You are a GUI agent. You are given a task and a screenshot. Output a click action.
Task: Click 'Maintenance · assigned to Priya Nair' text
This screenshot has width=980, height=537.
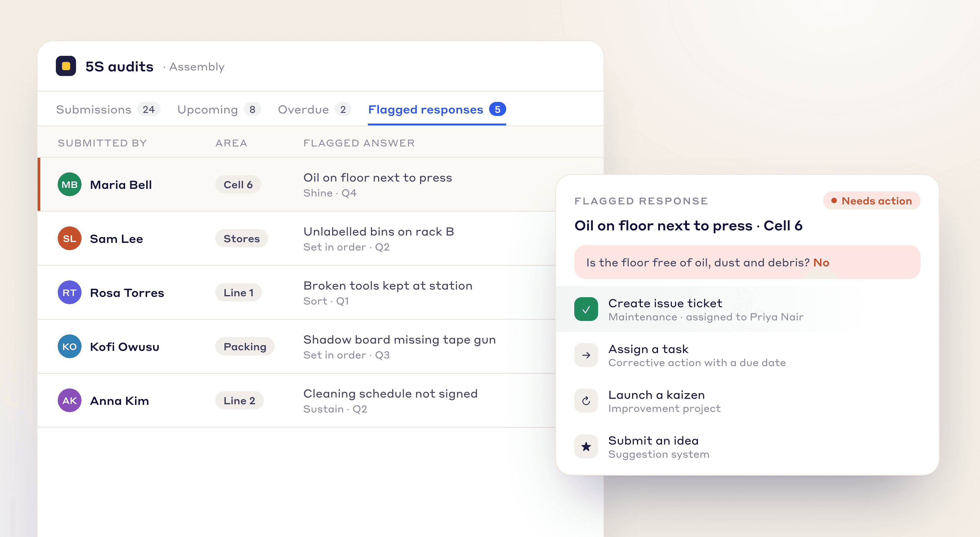click(706, 317)
